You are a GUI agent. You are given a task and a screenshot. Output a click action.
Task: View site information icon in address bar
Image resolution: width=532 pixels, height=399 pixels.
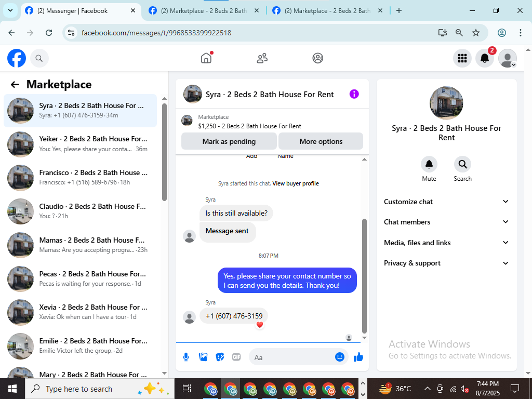coord(71,33)
